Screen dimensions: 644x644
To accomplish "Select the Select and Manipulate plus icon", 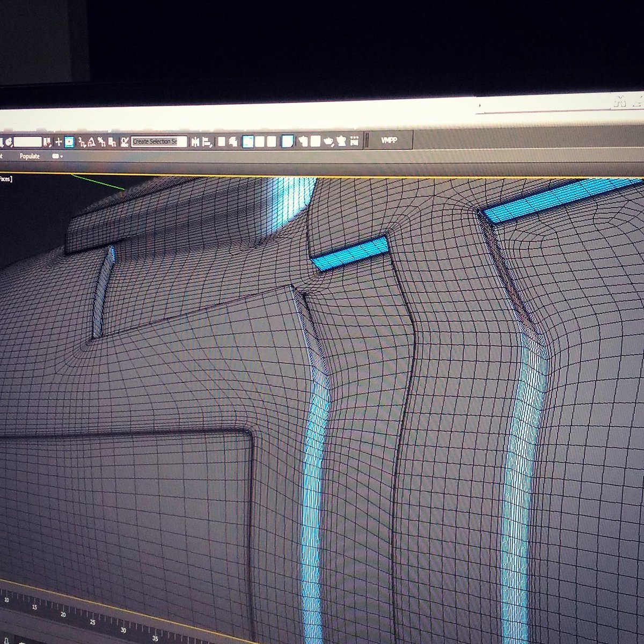I will pos(58,142).
